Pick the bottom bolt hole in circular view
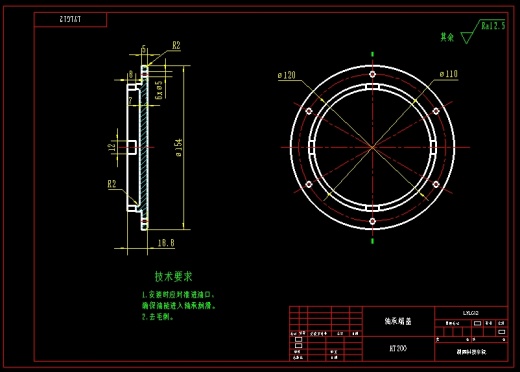The width and height of the screenshot is (520, 372). pos(373,221)
